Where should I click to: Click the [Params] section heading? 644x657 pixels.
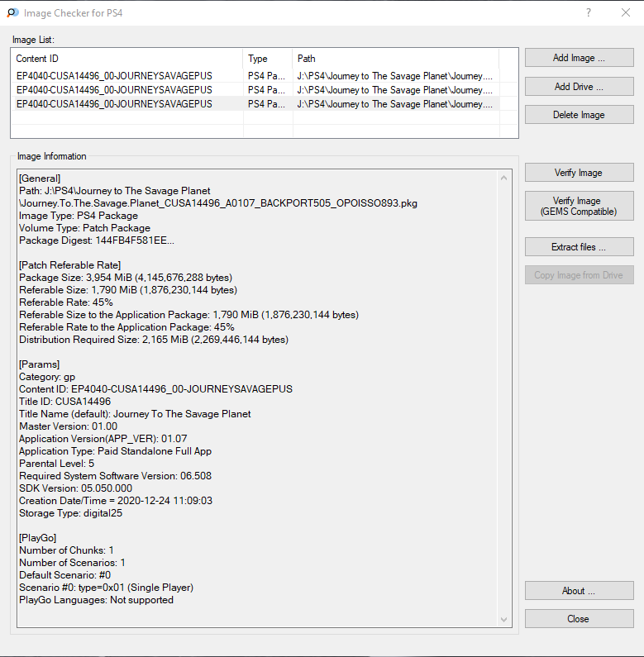point(39,364)
